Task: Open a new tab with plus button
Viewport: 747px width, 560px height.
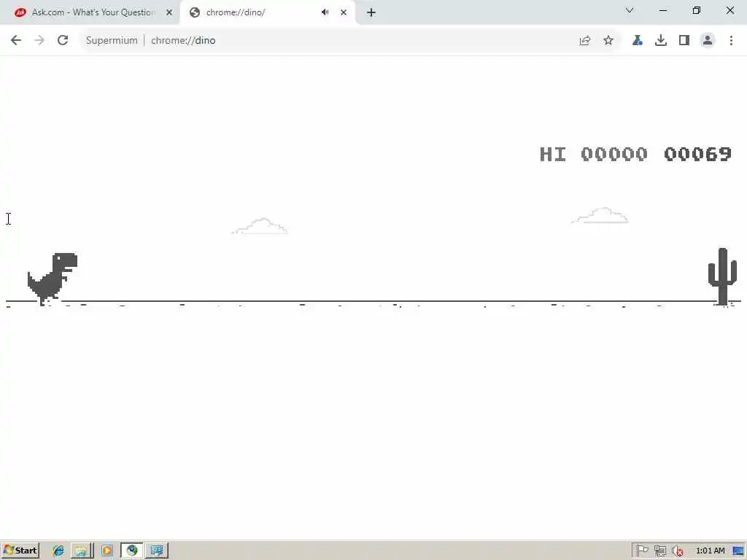Action: pos(371,12)
